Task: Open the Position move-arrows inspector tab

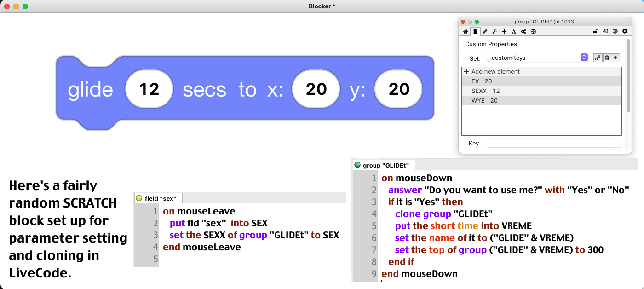Action: pyautogui.click(x=504, y=31)
